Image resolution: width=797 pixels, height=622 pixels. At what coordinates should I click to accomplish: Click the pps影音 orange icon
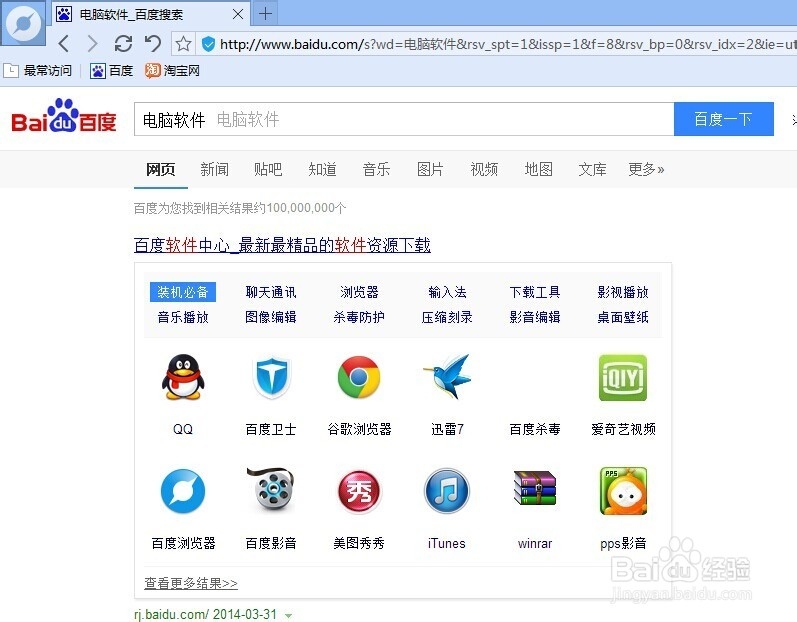point(623,491)
